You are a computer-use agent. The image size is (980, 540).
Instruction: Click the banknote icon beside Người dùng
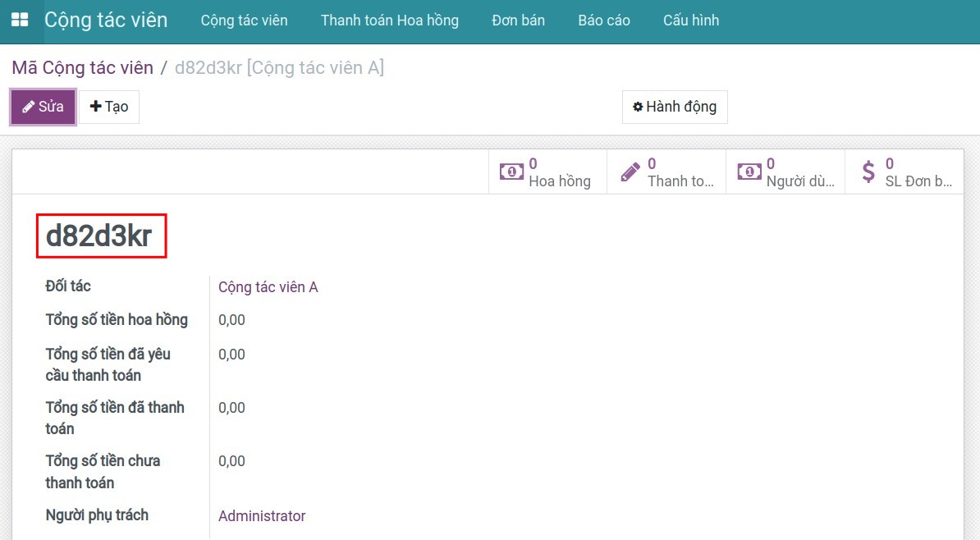749,172
